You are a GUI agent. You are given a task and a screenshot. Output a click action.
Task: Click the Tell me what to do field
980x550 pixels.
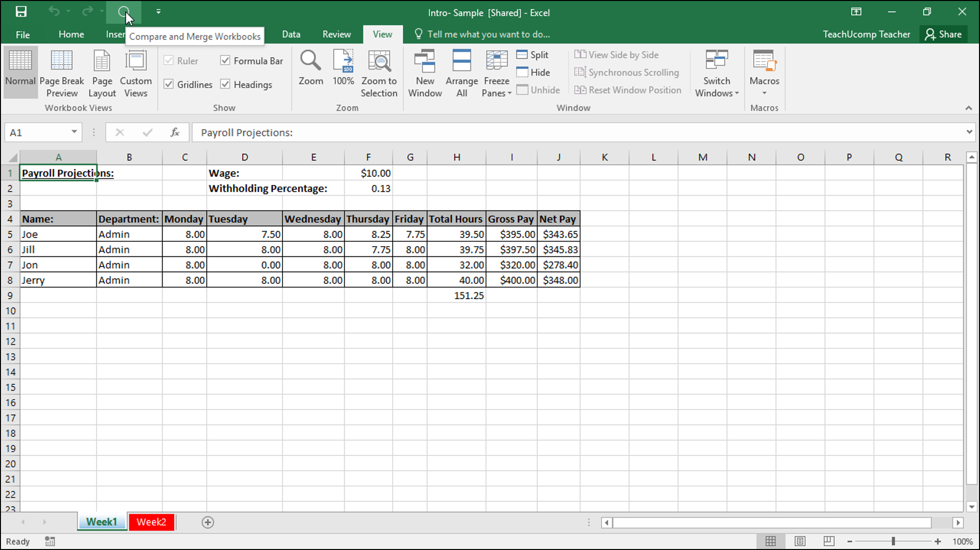490,34
